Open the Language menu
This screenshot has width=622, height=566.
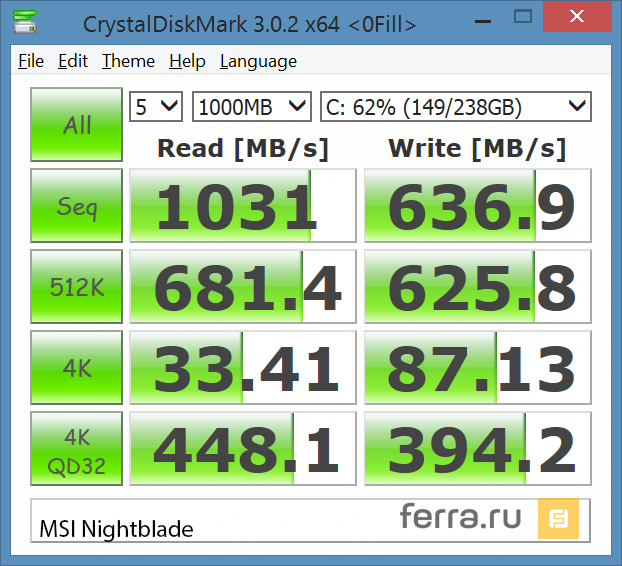click(x=258, y=61)
